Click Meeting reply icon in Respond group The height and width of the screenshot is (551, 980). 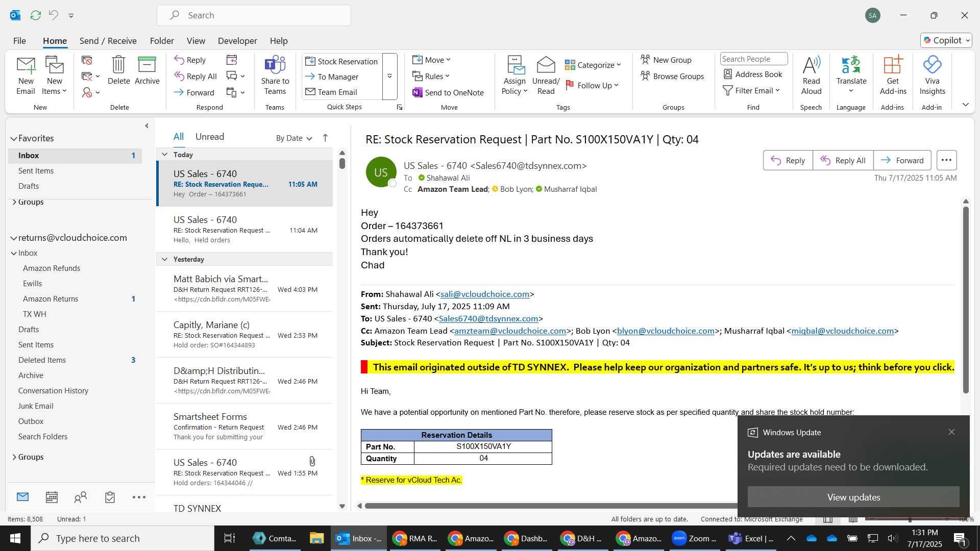click(x=232, y=60)
